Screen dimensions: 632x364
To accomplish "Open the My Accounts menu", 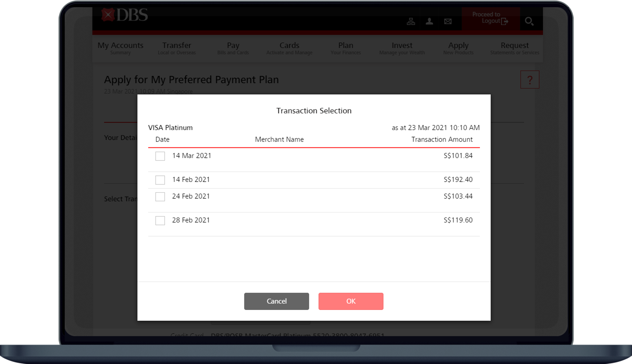I will point(120,48).
